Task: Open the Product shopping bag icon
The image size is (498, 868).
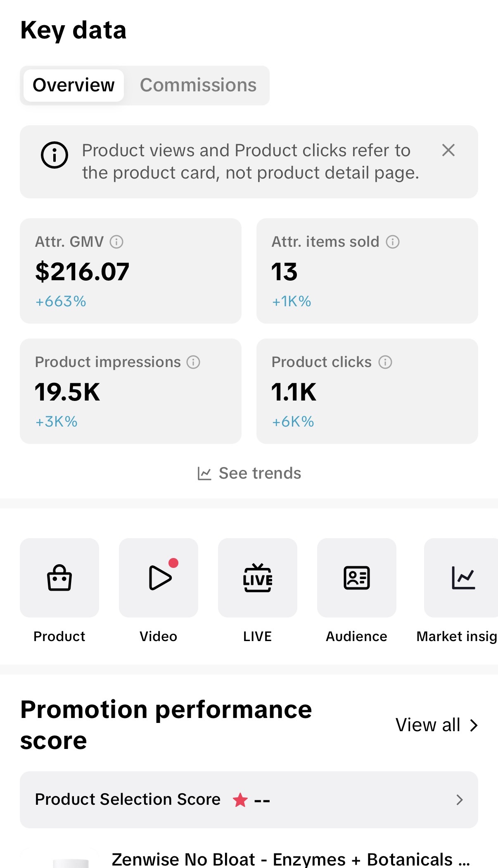Action: [x=59, y=577]
